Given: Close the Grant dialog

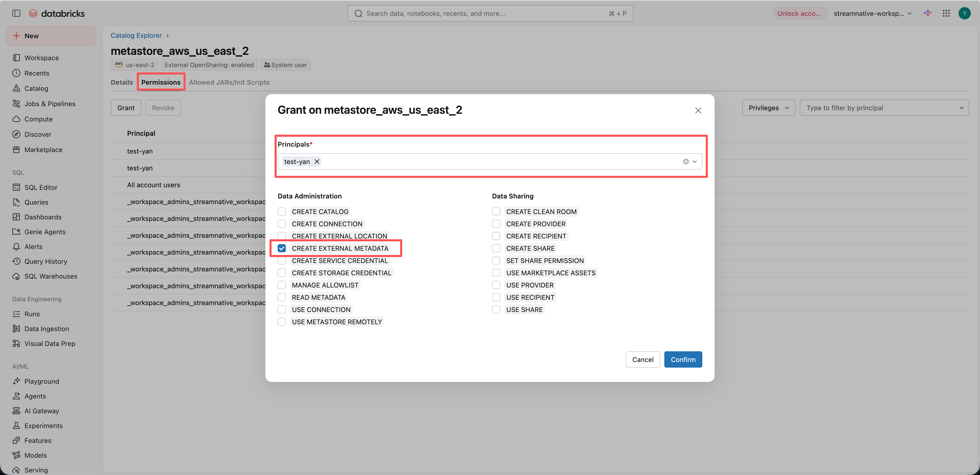Looking at the screenshot, I should tap(698, 110).
